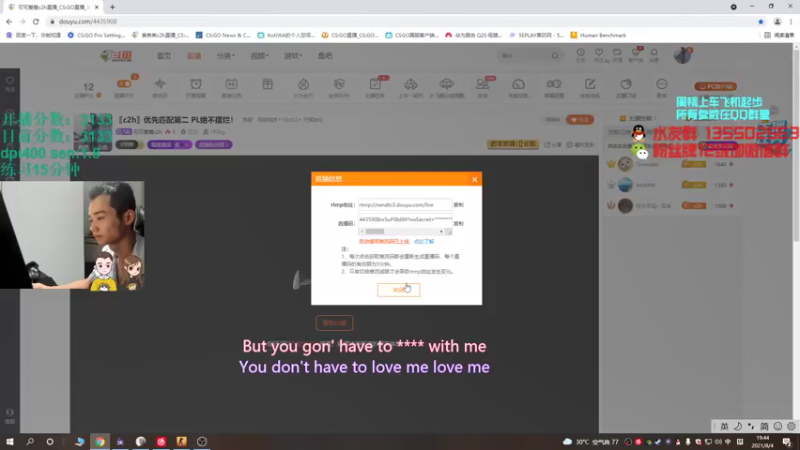Select the stream key text field

[405, 219]
